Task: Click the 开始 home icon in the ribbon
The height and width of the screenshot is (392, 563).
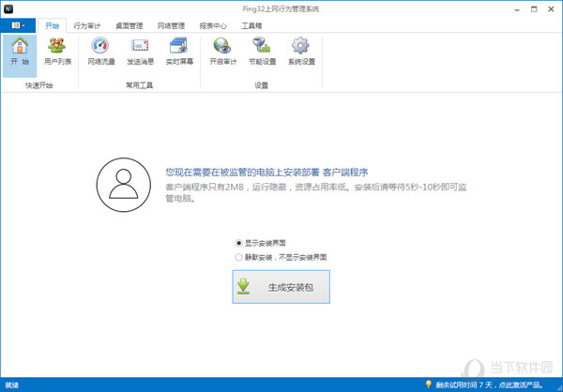Action: (20, 55)
